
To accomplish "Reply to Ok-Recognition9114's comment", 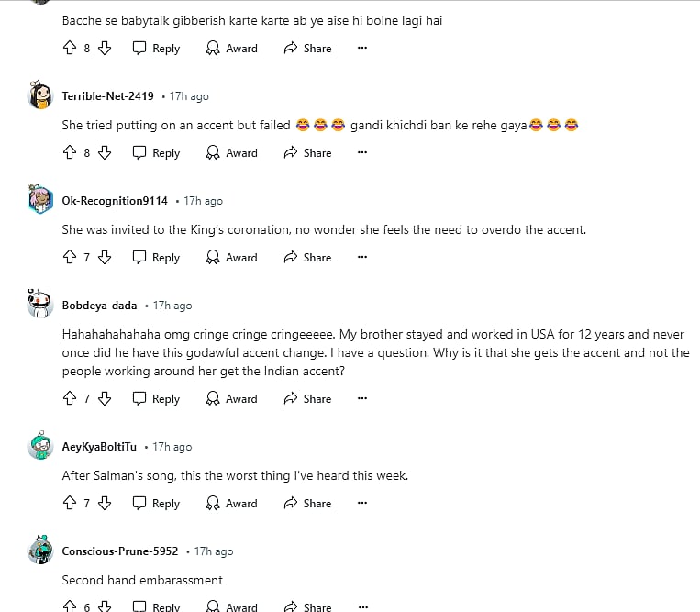I will [x=156, y=258].
